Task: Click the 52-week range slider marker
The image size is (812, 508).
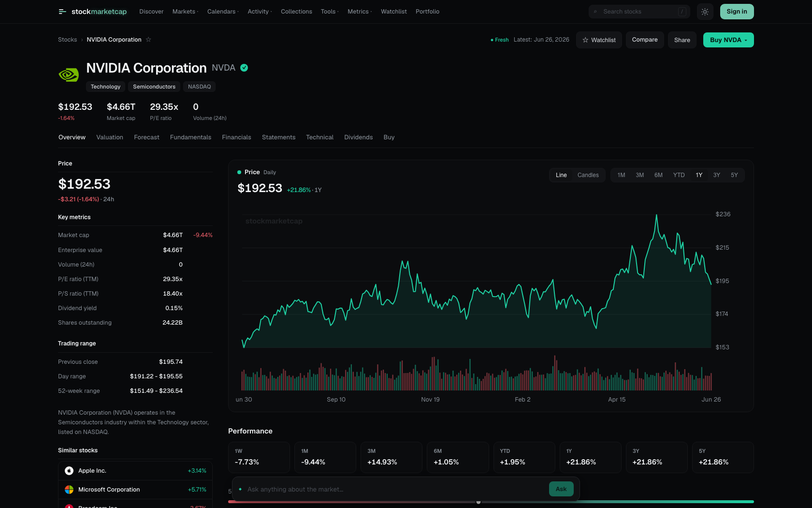Action: pyautogui.click(x=478, y=502)
